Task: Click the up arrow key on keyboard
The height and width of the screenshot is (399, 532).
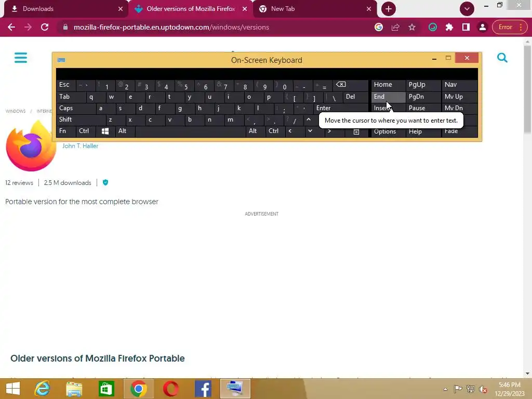Action: 309,119
